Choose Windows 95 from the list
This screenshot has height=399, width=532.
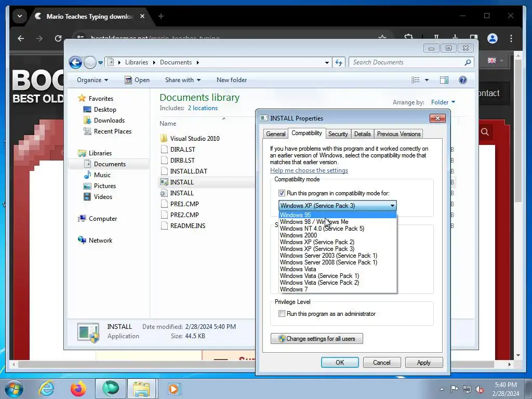(338, 215)
